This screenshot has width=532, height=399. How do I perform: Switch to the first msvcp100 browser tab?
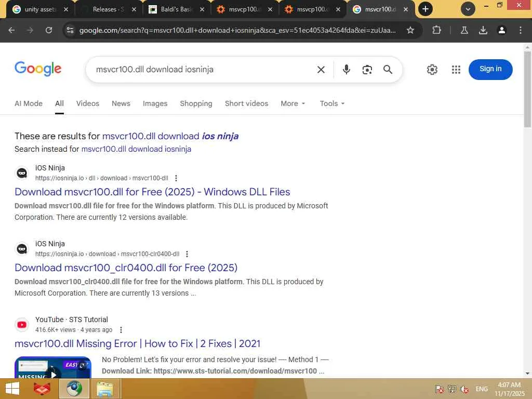click(243, 9)
